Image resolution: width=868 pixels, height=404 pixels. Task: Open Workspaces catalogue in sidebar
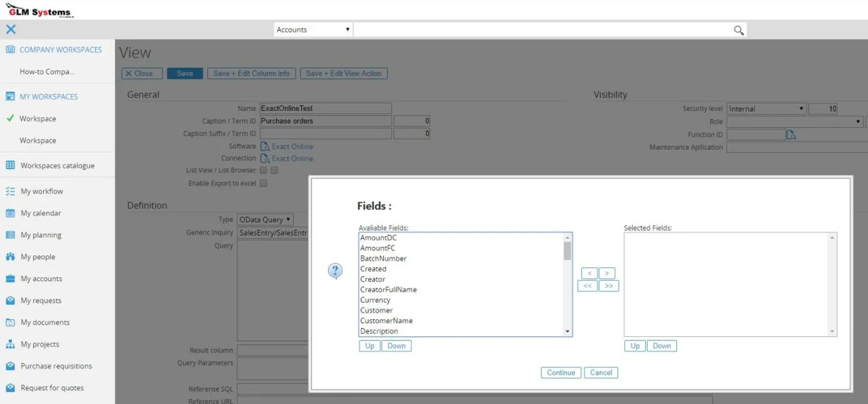(x=57, y=166)
